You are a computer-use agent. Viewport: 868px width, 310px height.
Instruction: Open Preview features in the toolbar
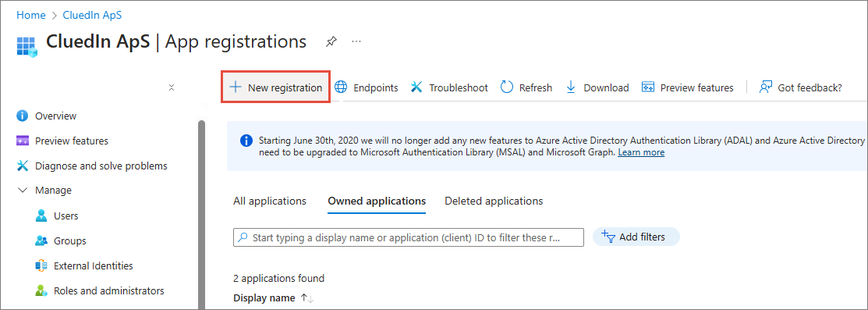(x=687, y=87)
